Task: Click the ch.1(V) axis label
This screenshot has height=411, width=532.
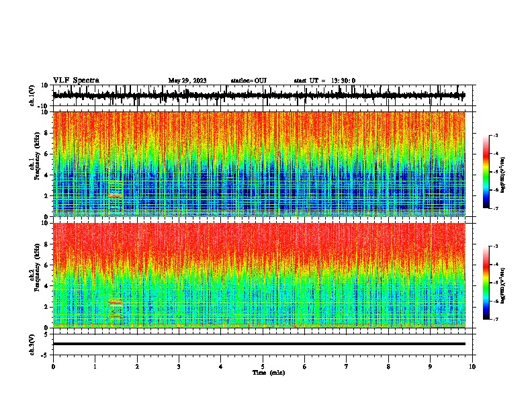Action: [32, 95]
